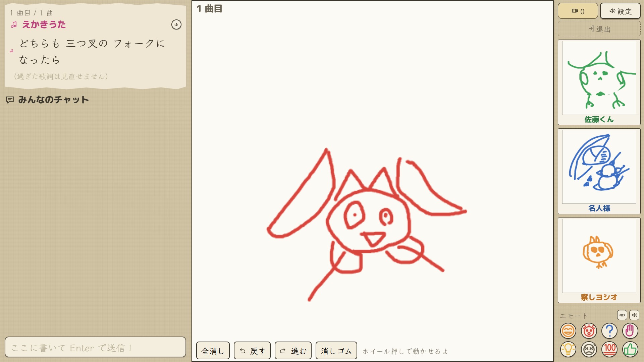The height and width of the screenshot is (362, 644).
Task: Redo stroke with 進む
Action: (x=293, y=351)
